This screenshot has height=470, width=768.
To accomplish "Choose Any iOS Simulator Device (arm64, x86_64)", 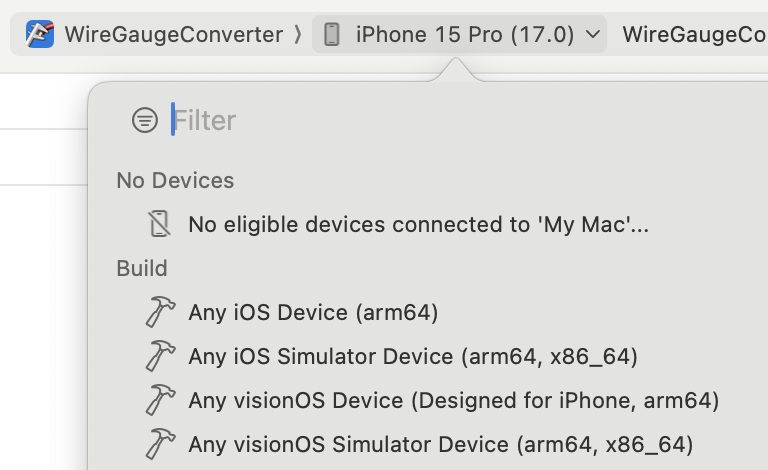I will 413,356.
